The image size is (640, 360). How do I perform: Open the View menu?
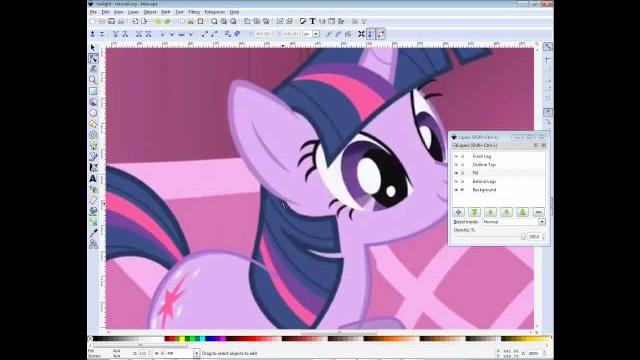tap(118, 12)
